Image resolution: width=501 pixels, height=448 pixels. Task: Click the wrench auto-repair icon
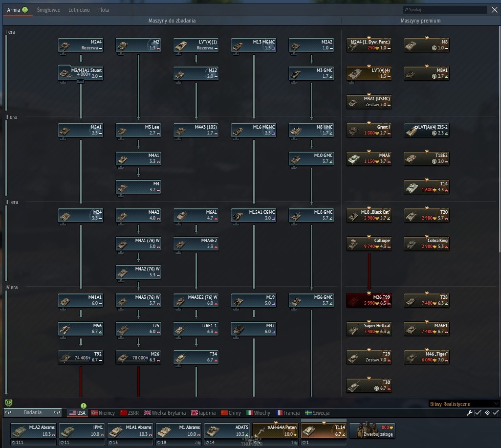click(469, 413)
